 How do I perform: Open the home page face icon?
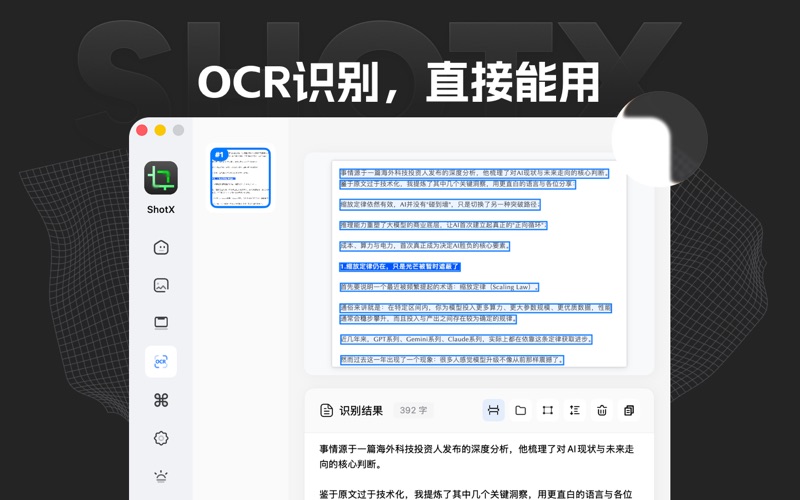click(x=161, y=247)
